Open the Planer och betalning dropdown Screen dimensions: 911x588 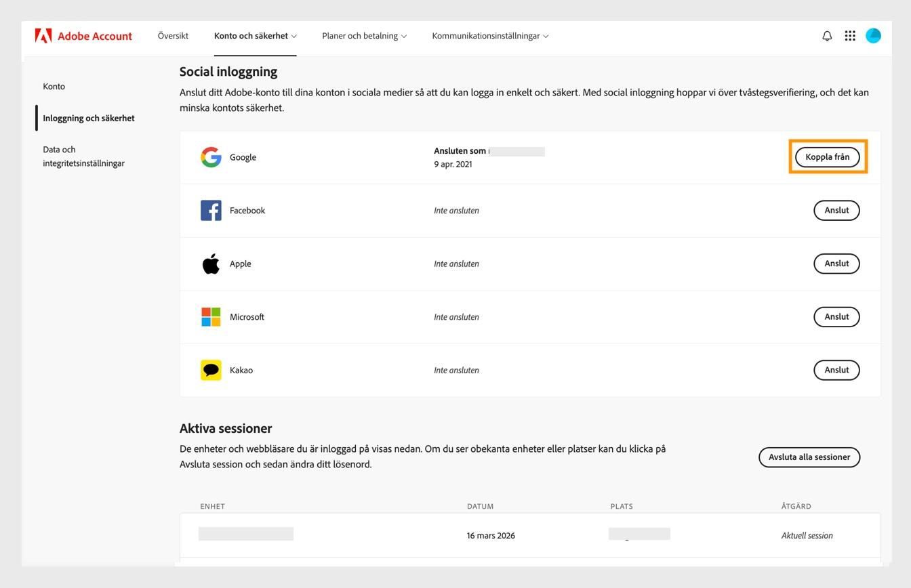(x=363, y=36)
